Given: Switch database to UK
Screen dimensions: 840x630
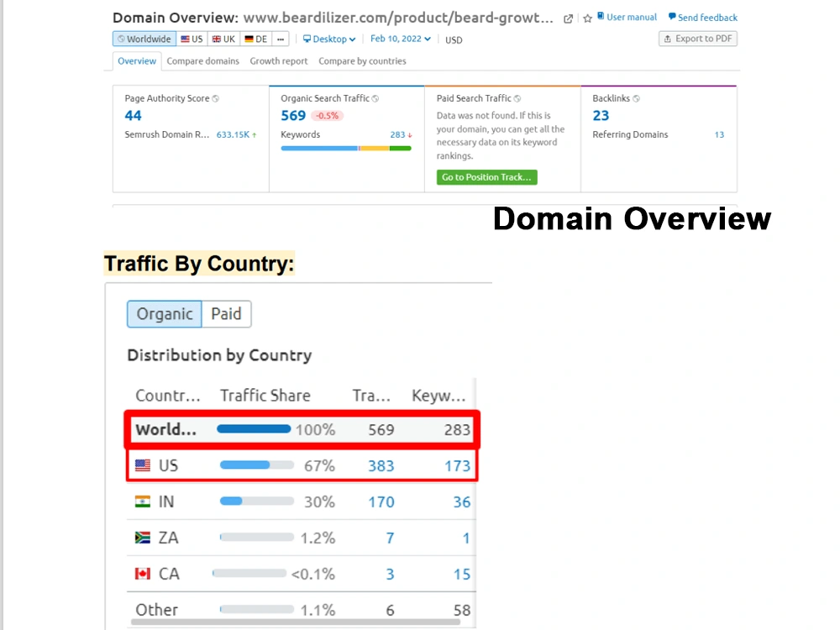Looking at the screenshot, I should (x=223, y=39).
